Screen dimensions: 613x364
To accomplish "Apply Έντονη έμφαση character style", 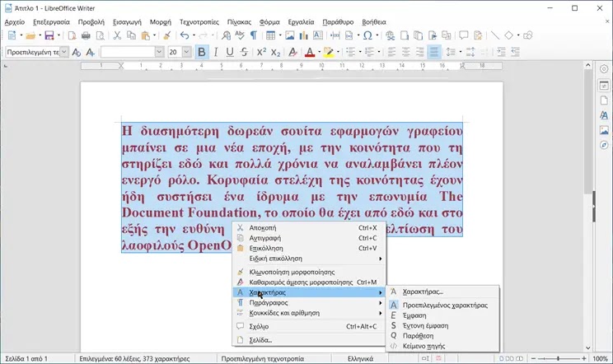I will coord(442,325).
